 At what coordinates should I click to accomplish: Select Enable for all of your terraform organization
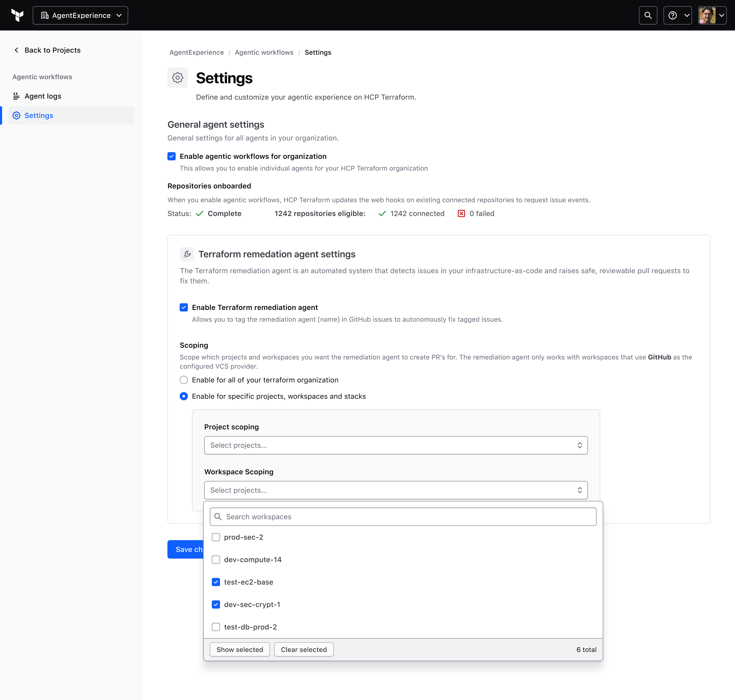click(184, 380)
